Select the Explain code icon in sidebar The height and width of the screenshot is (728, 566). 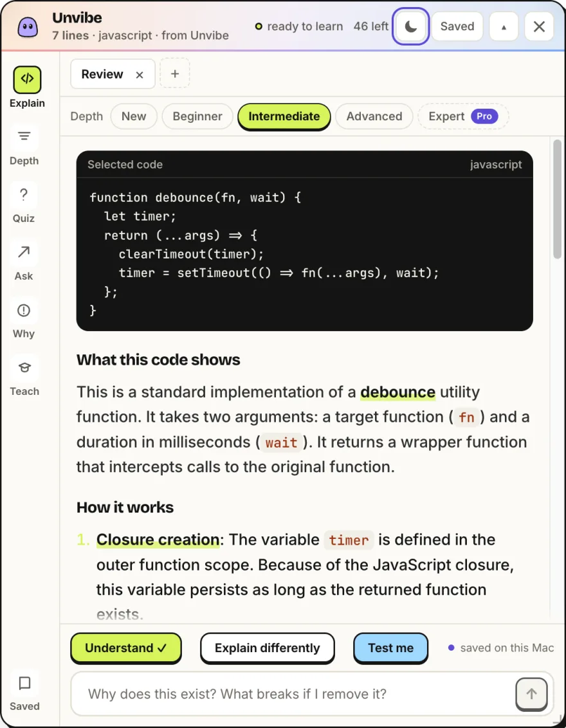(x=27, y=79)
